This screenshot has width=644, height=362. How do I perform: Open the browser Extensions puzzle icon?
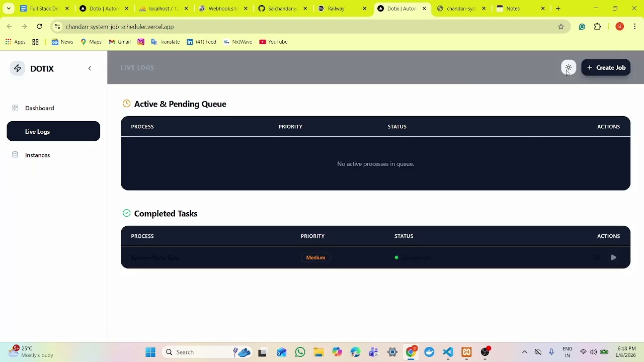pos(598,27)
